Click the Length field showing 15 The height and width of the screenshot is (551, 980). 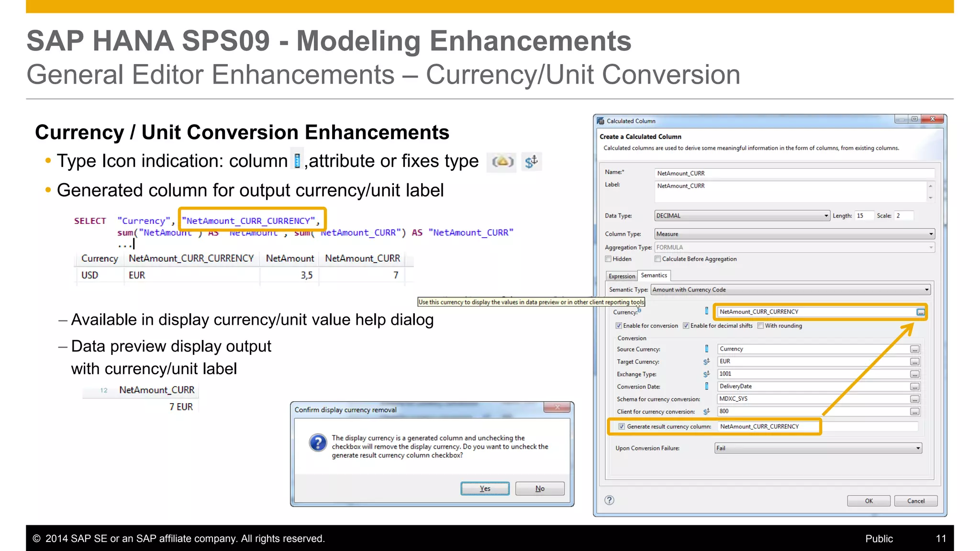pos(864,216)
